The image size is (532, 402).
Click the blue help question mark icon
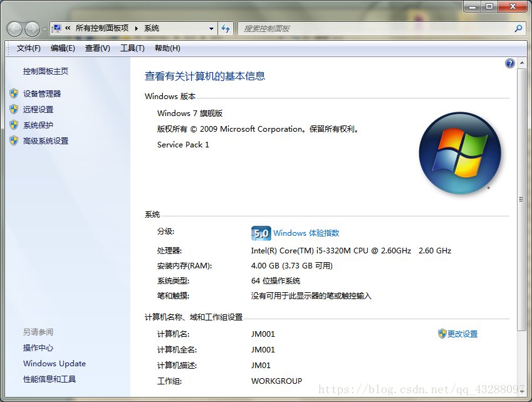point(509,63)
